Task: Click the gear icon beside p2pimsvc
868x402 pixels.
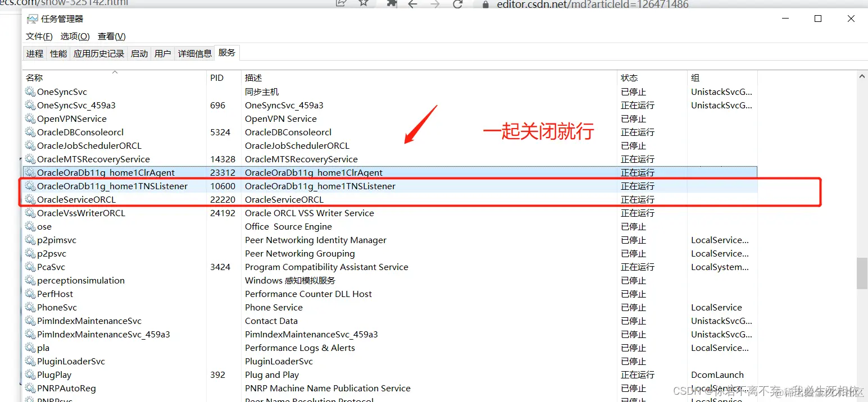Action: point(30,240)
